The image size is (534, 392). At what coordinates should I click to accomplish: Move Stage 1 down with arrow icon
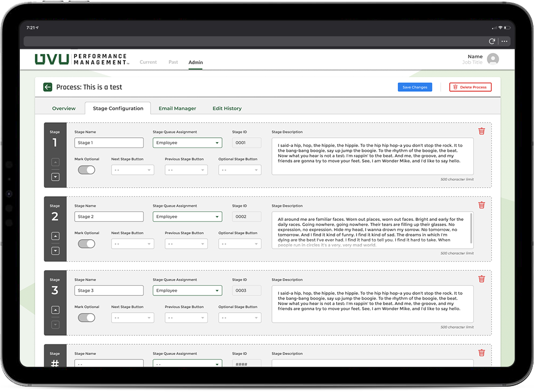click(x=55, y=177)
